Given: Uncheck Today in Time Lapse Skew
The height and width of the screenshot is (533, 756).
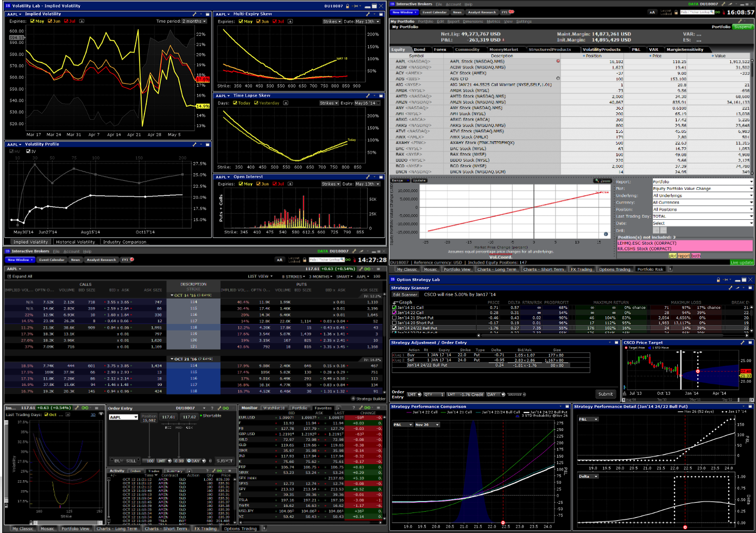Looking at the screenshot, I should point(234,103).
